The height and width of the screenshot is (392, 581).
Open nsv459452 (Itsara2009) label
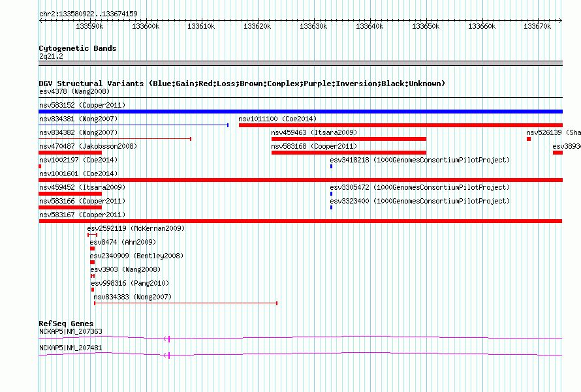coord(82,187)
